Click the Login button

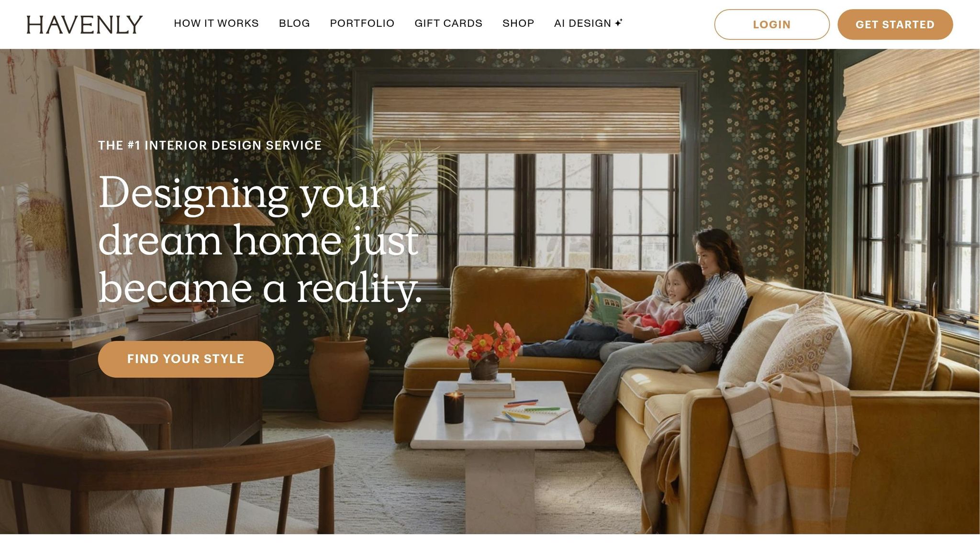click(772, 24)
